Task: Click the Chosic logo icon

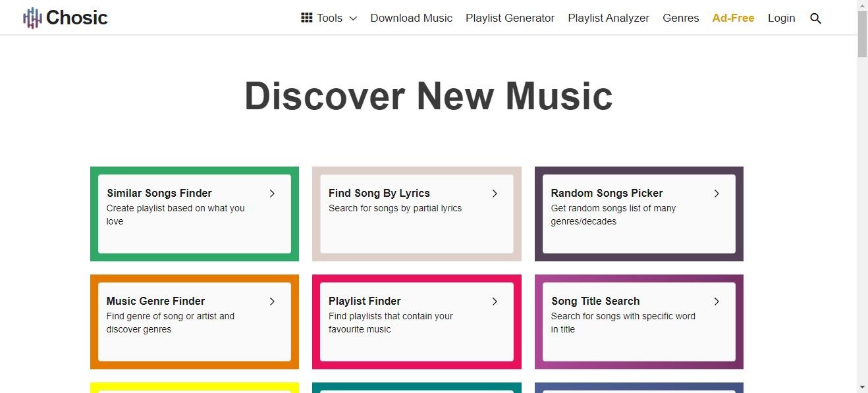Action: click(x=32, y=18)
